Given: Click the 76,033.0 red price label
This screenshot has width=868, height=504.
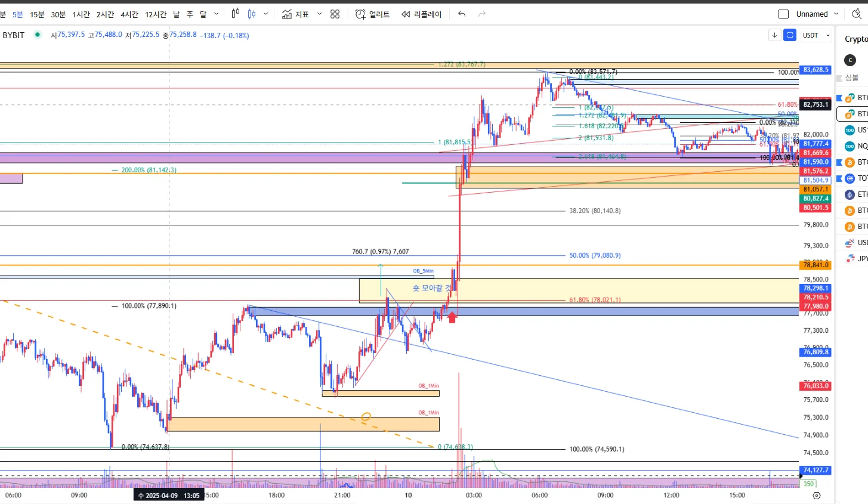Looking at the screenshot, I should [816, 386].
